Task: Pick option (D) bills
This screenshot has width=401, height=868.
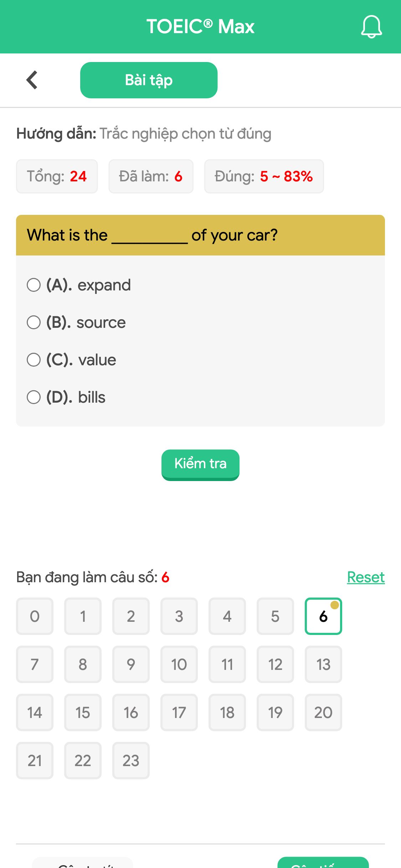Action: tap(66, 397)
